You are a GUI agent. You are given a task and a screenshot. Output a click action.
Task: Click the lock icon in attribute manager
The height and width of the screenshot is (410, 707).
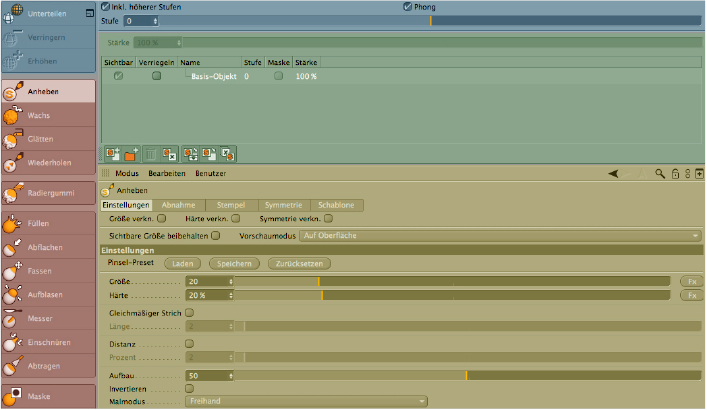675,173
